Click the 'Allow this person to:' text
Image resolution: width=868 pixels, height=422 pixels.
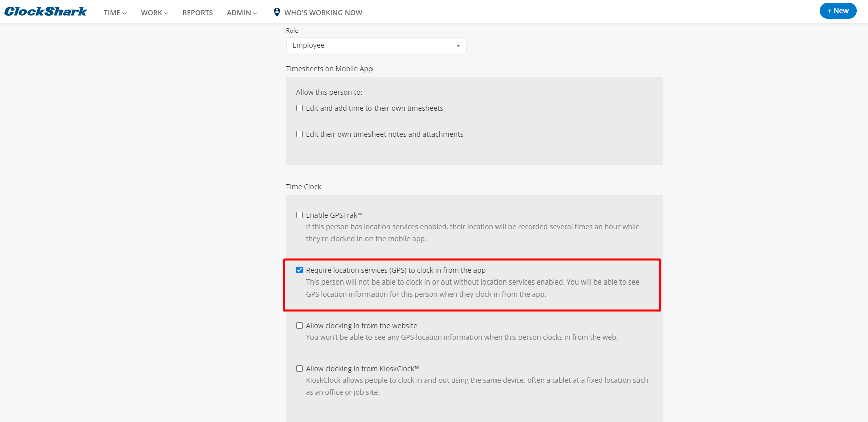click(x=329, y=92)
